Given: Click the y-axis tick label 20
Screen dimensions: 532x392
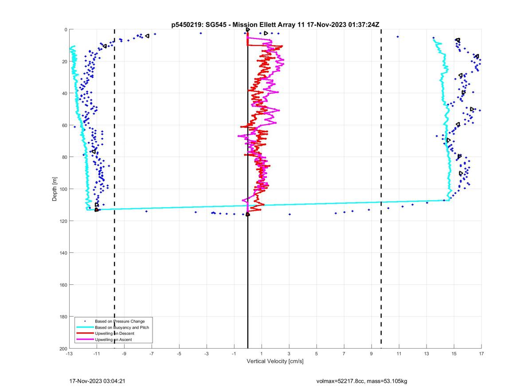Looking at the screenshot, I should (x=64, y=62).
